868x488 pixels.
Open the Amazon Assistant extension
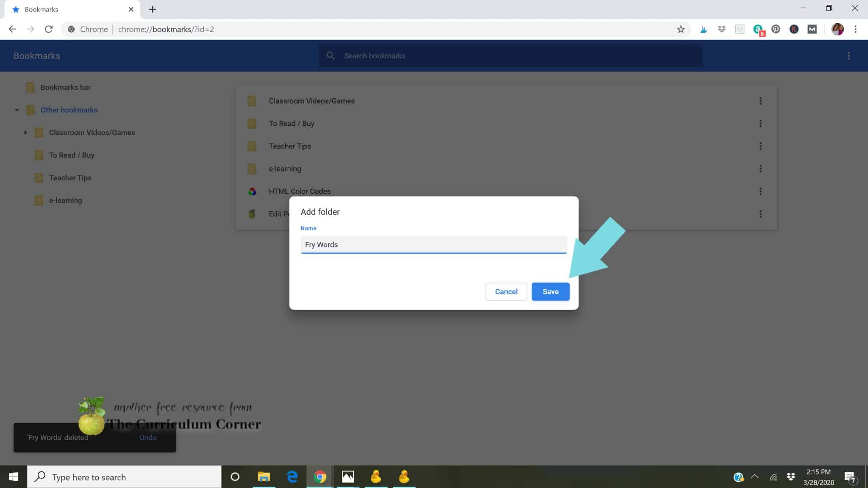click(x=758, y=29)
